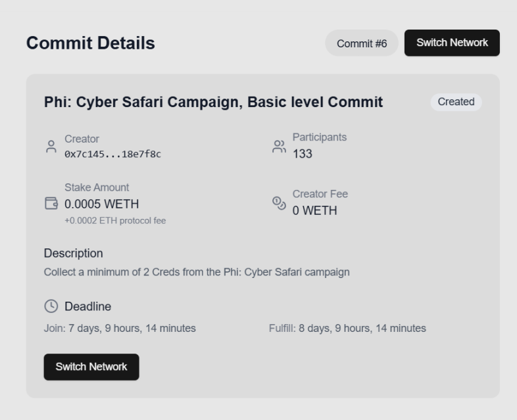Click the Participants group icon
Image resolution: width=517 pixels, height=420 pixels.
(x=279, y=147)
